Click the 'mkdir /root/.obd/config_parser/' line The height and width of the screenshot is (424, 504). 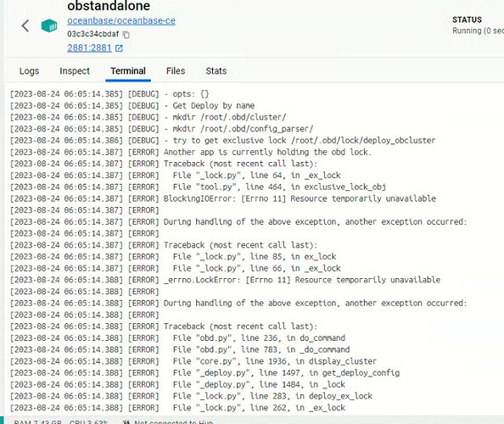point(161,129)
